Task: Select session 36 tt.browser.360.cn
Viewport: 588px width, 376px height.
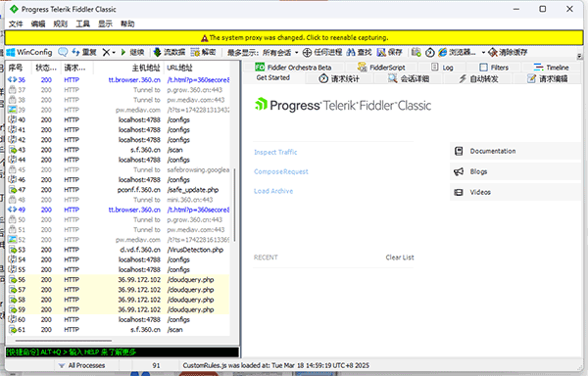Action: pyautogui.click(x=119, y=79)
